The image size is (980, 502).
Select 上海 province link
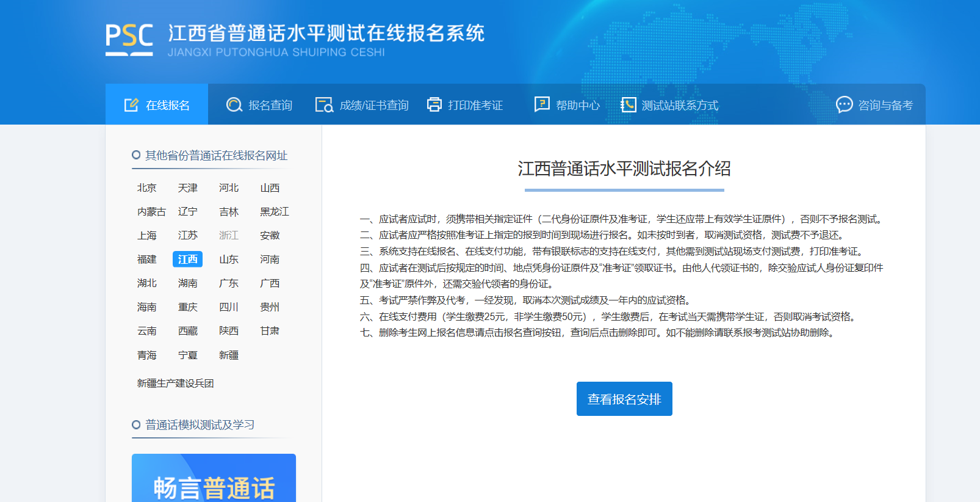[x=146, y=235]
